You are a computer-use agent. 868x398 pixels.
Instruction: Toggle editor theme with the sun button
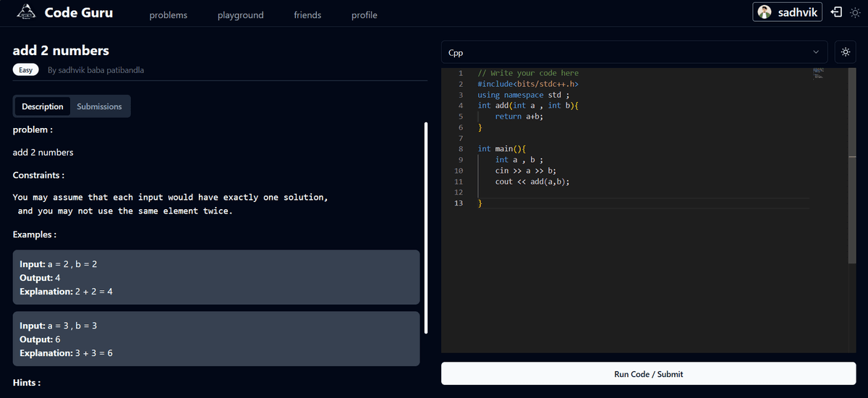[x=845, y=52]
